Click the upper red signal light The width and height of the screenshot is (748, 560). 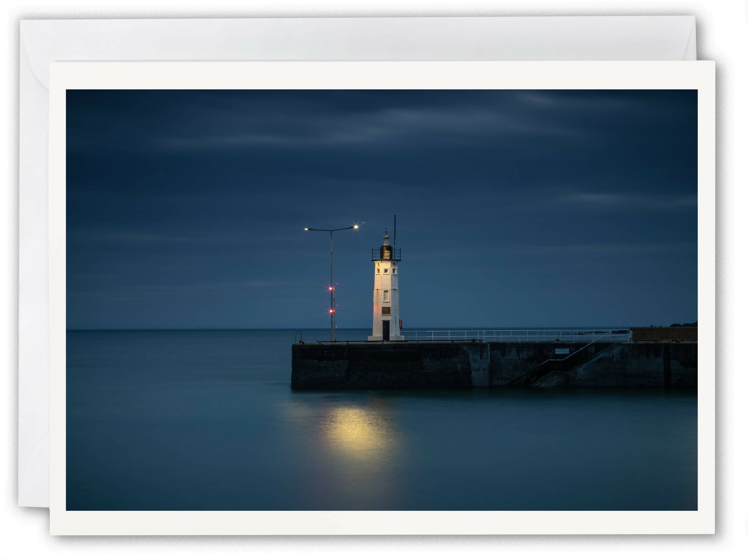click(330, 288)
